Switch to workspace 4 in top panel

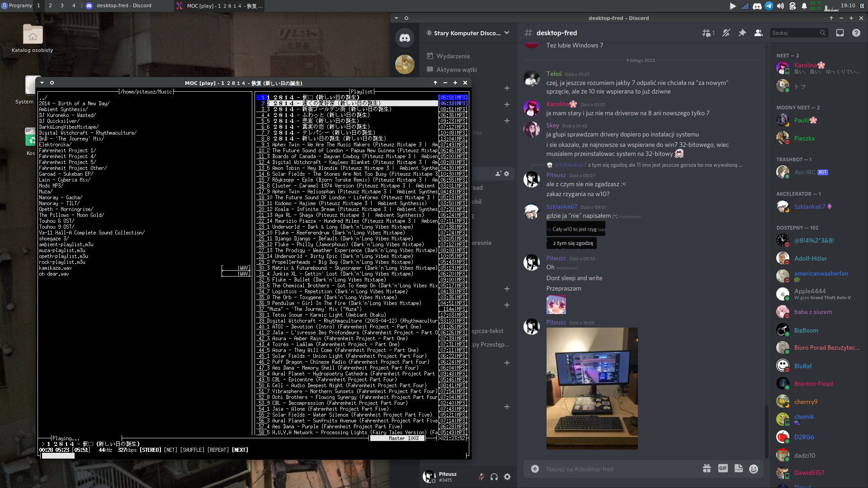pyautogui.click(x=74, y=5)
